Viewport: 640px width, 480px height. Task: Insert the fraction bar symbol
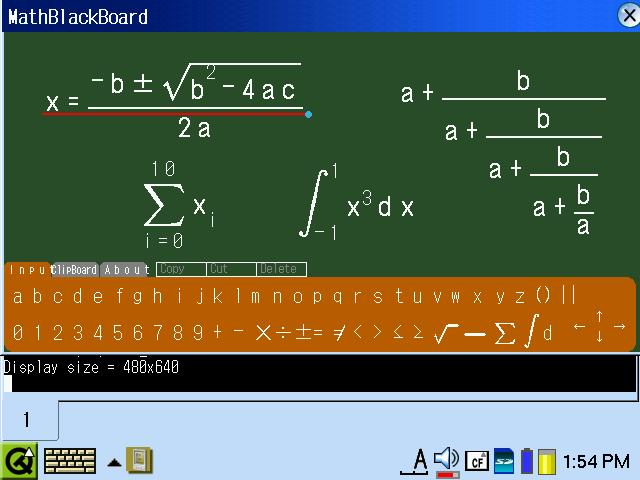pyautogui.click(x=475, y=333)
